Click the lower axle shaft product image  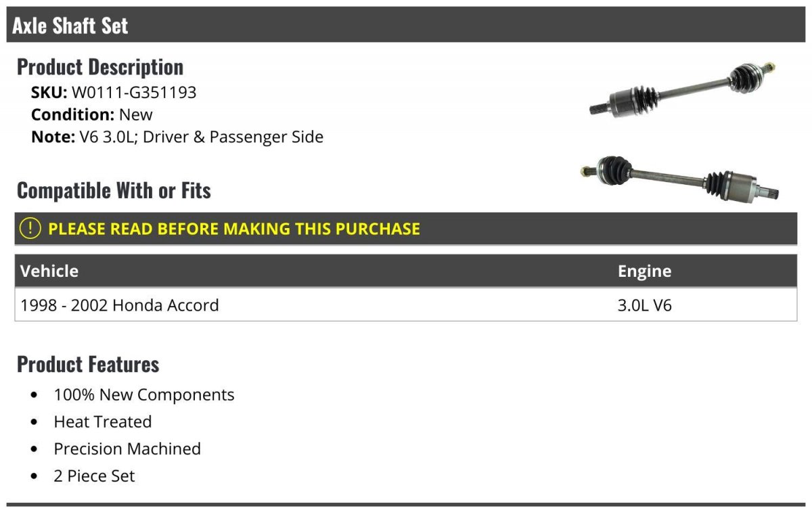679,179
